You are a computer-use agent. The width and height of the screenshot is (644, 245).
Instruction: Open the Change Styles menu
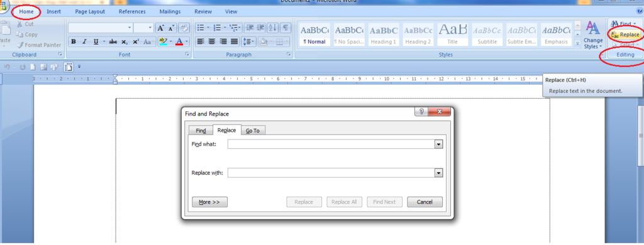tap(593, 36)
